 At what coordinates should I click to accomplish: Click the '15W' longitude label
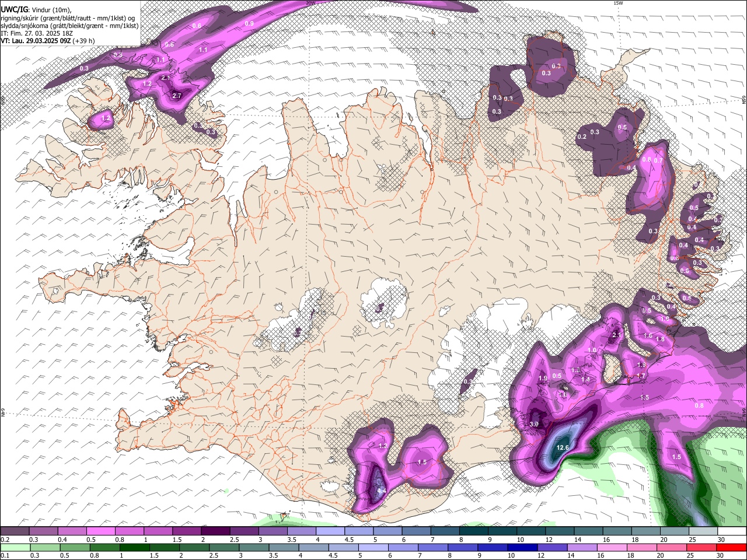(618, 3)
